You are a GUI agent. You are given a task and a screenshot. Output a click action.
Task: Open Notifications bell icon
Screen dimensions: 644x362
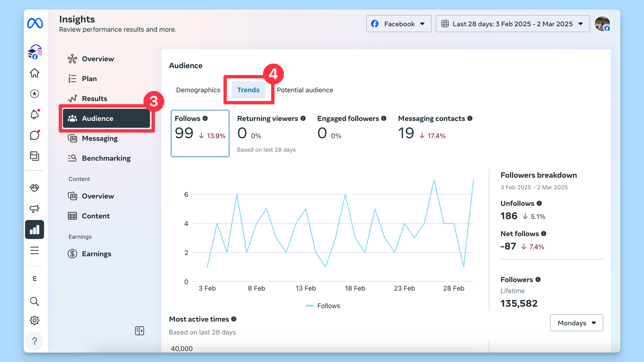click(34, 114)
